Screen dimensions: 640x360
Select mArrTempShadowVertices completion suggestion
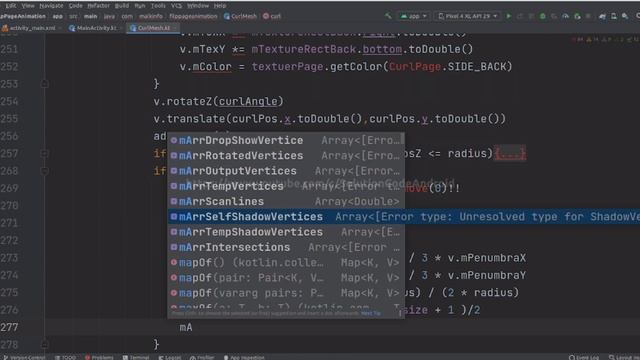click(x=286, y=232)
